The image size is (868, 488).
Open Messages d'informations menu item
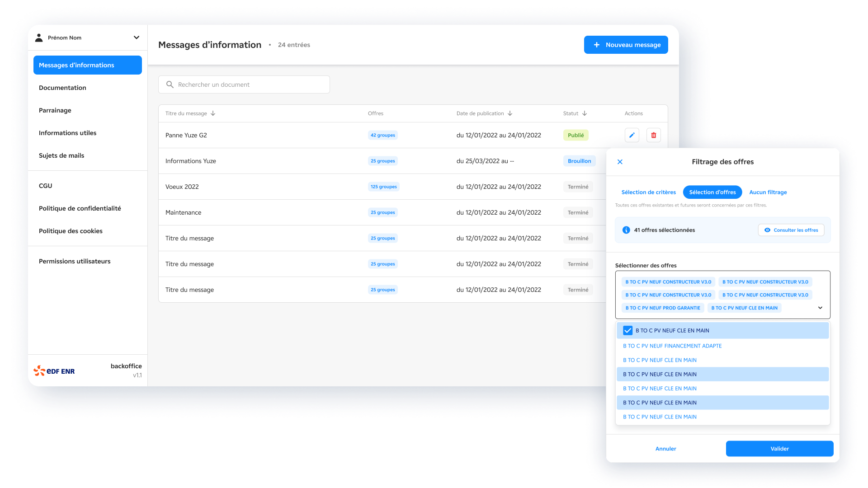(x=88, y=65)
